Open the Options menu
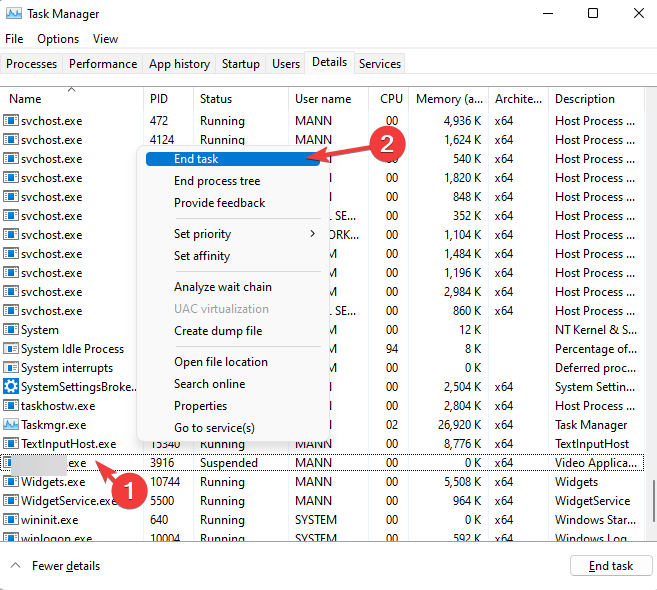The height and width of the screenshot is (590, 657). 58,39
